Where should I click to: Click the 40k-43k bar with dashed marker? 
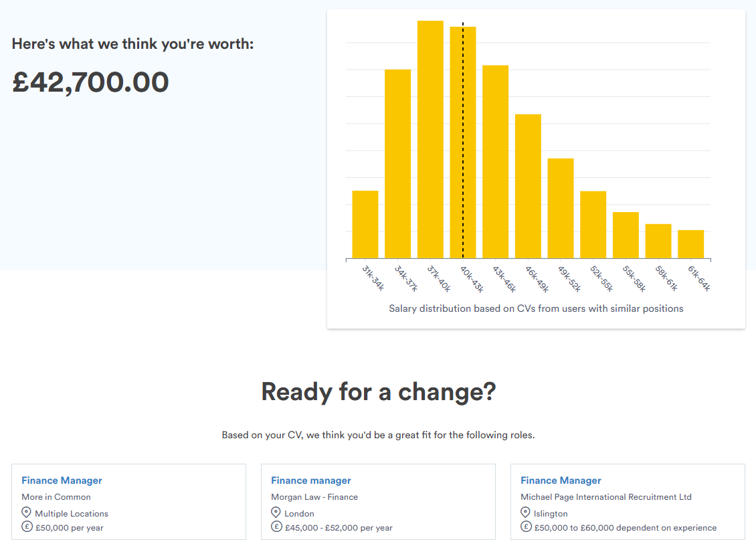pyautogui.click(x=470, y=144)
